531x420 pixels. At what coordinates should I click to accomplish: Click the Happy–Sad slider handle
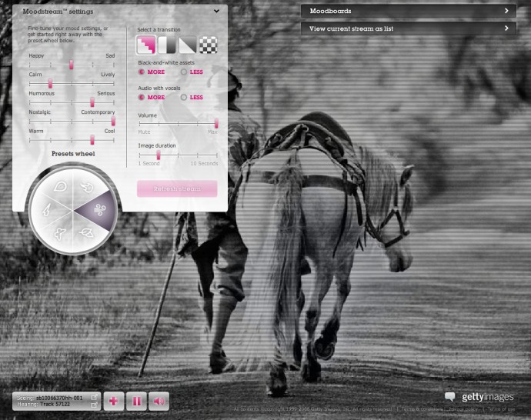click(72, 66)
